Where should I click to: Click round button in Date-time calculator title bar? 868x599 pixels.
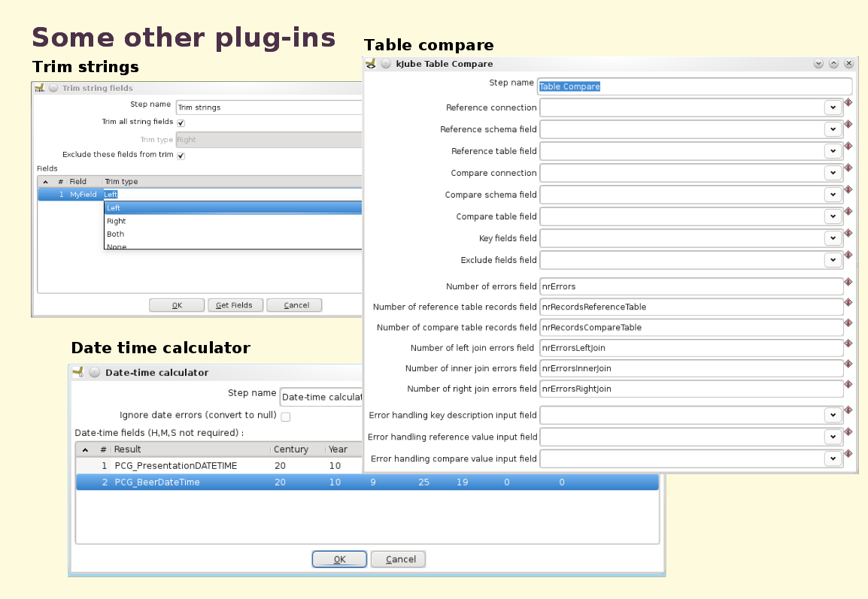coord(95,372)
